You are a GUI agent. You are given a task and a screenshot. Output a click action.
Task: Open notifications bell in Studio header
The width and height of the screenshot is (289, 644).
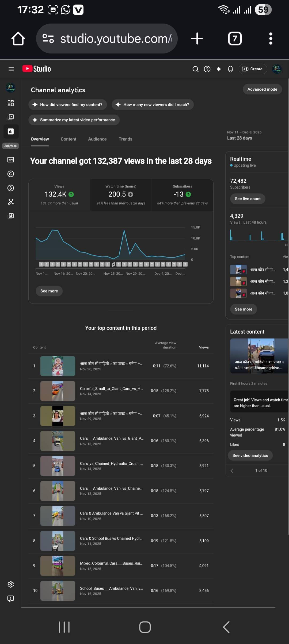[230, 69]
